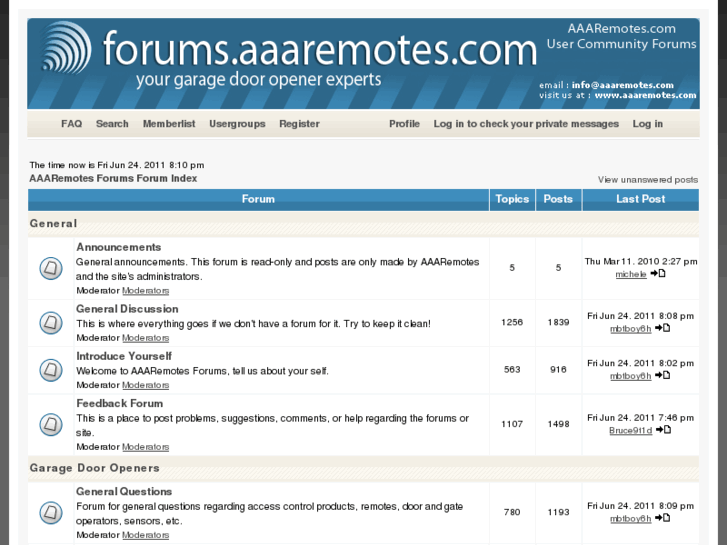Click topics count 780 for General Questions
This screenshot has width=727, height=545.
coord(512,512)
